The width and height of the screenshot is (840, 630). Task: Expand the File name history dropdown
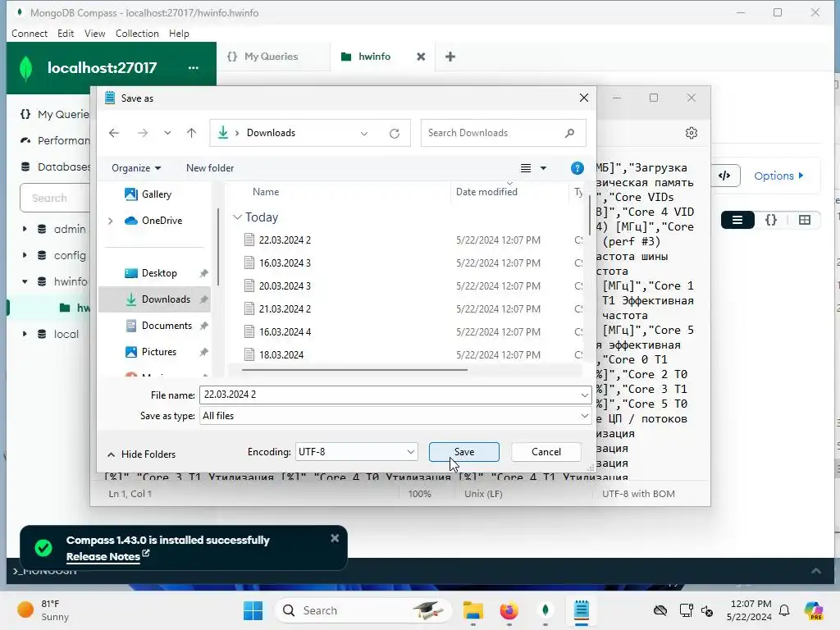coord(584,395)
